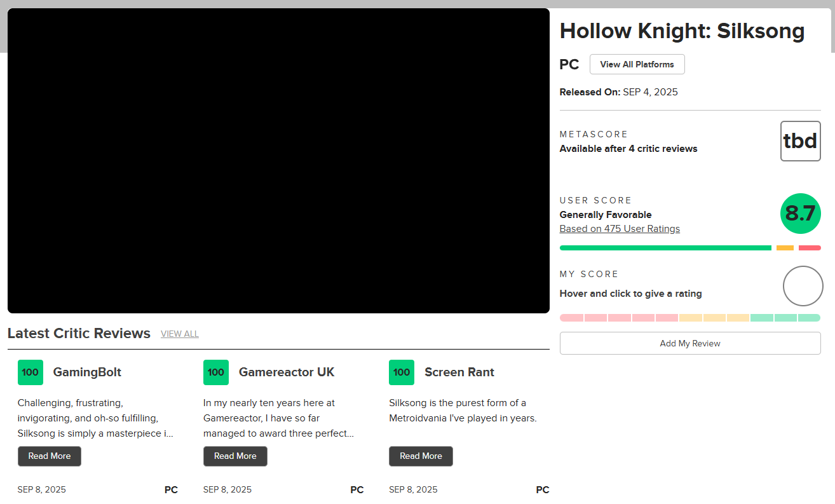Read more of Screen Rant review
Screen dimensions: 835x504
[421, 456]
